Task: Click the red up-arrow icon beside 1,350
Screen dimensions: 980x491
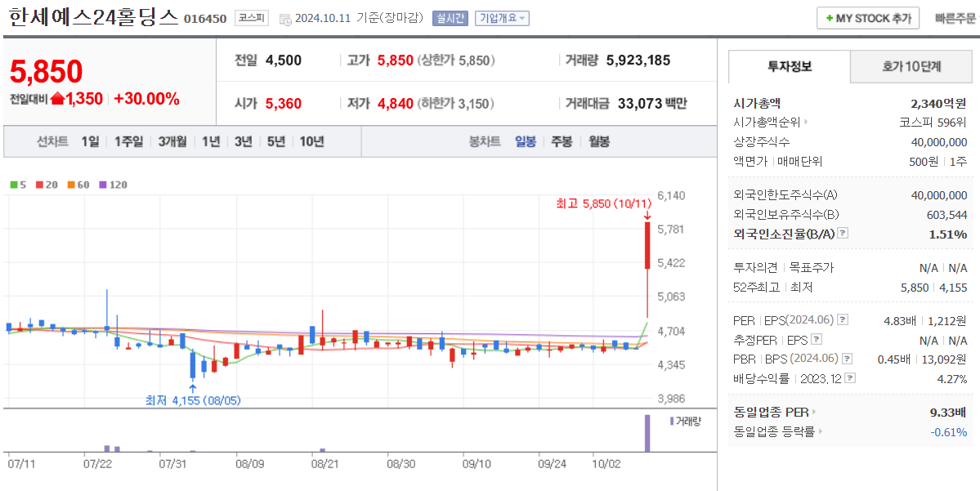Action: pos(57,99)
